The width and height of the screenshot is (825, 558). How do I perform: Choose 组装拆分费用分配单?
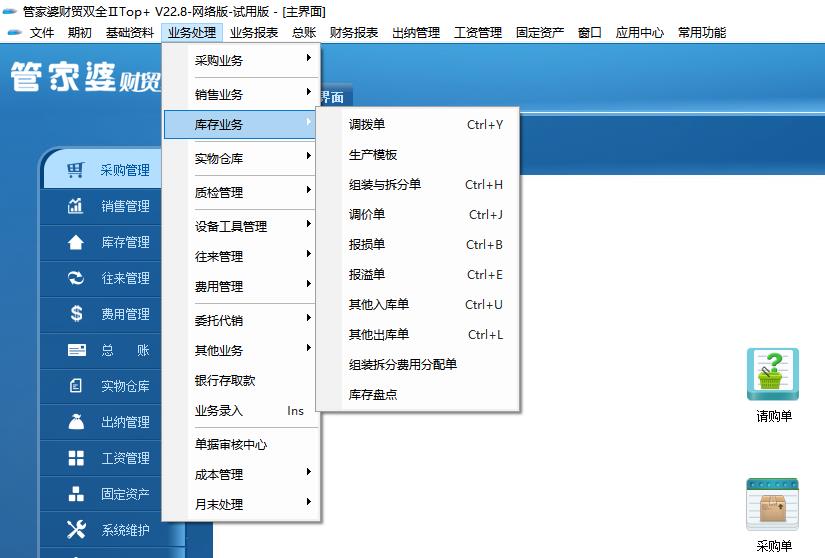pos(418,364)
